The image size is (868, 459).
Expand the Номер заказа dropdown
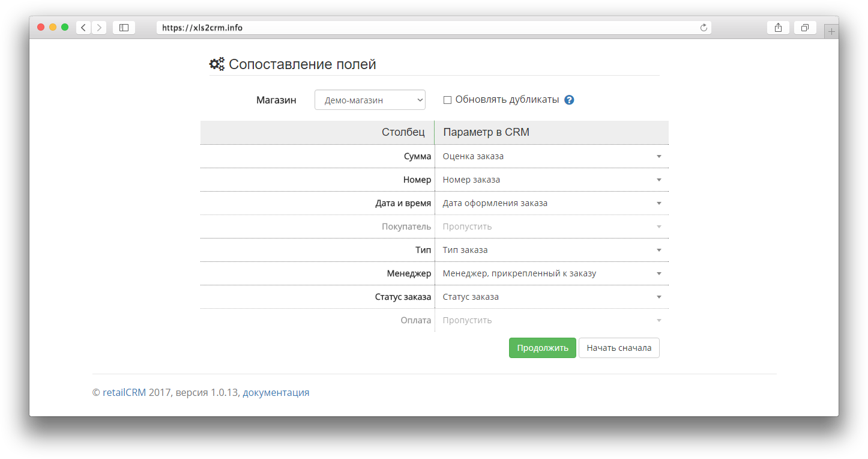551,180
